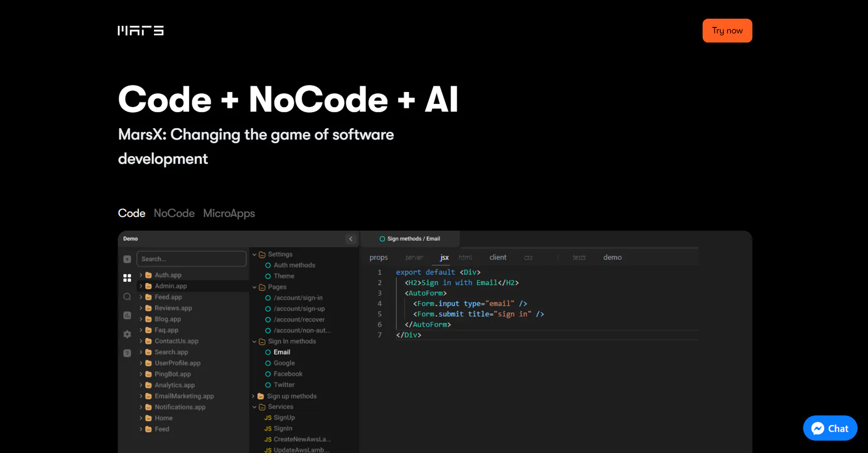Image resolution: width=868 pixels, height=453 pixels.
Task: Collapse the panel with the left arrow button
Action: tap(351, 239)
